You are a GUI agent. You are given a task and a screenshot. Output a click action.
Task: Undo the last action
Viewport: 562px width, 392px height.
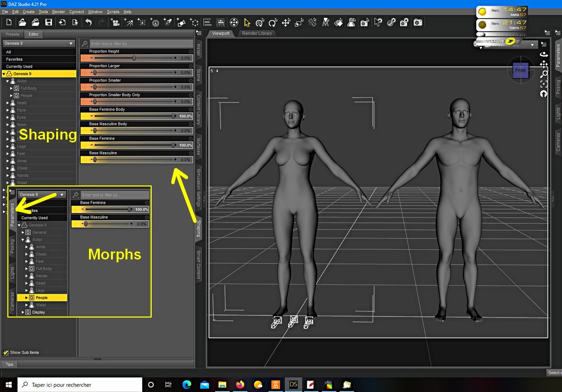pos(89,22)
